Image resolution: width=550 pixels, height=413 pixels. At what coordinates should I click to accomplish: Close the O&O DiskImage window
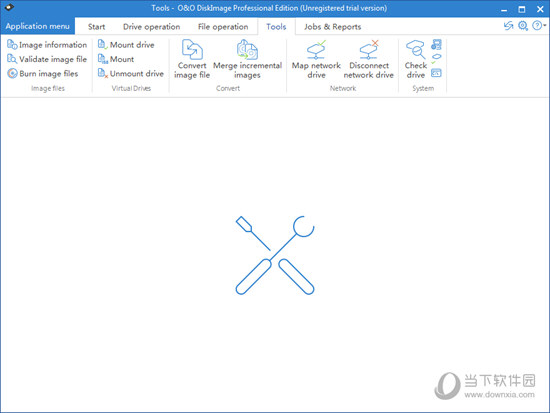[x=540, y=9]
